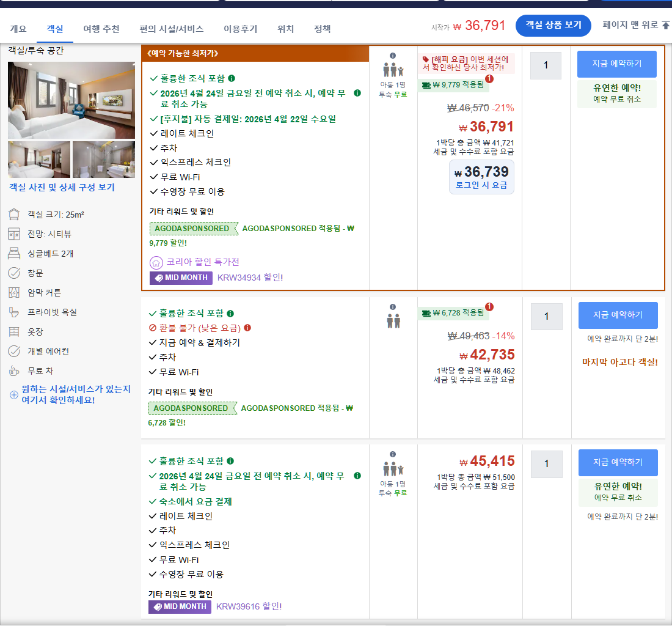This screenshot has width=672, height=626.
Task: Open the main bedroom photo
Action: (x=71, y=100)
